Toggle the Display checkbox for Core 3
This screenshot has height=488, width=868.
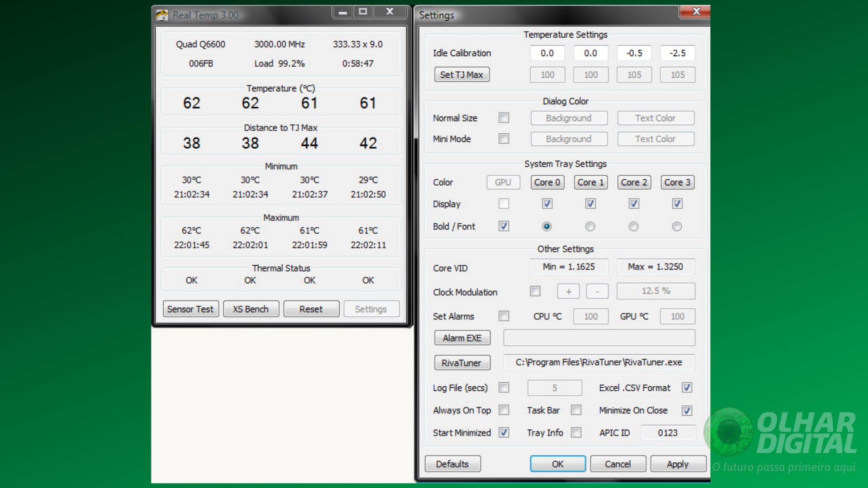pyautogui.click(x=677, y=204)
